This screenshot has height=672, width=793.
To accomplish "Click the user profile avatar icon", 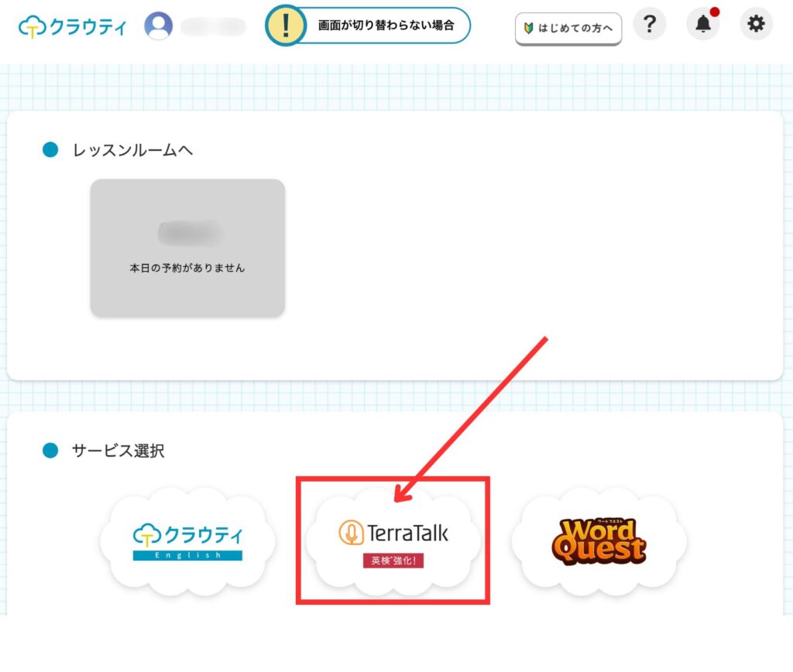I will pyautogui.click(x=158, y=26).
